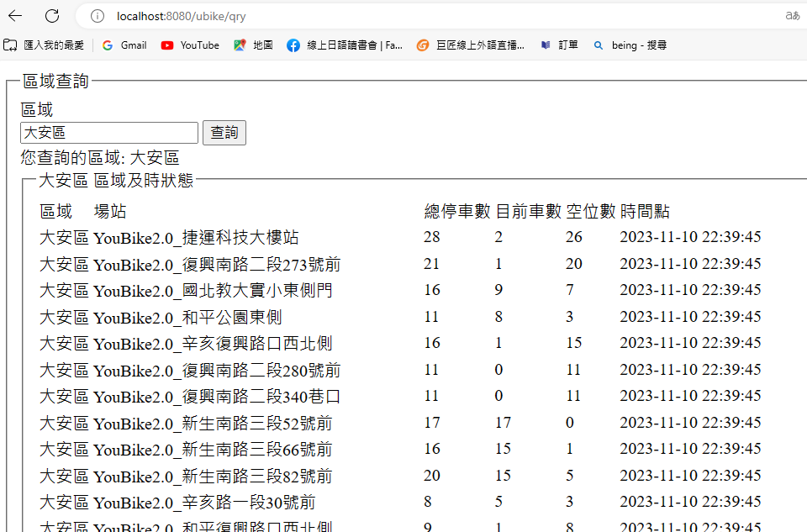Select station YouBike2.0_國北教大實小東側門

pos(213,291)
